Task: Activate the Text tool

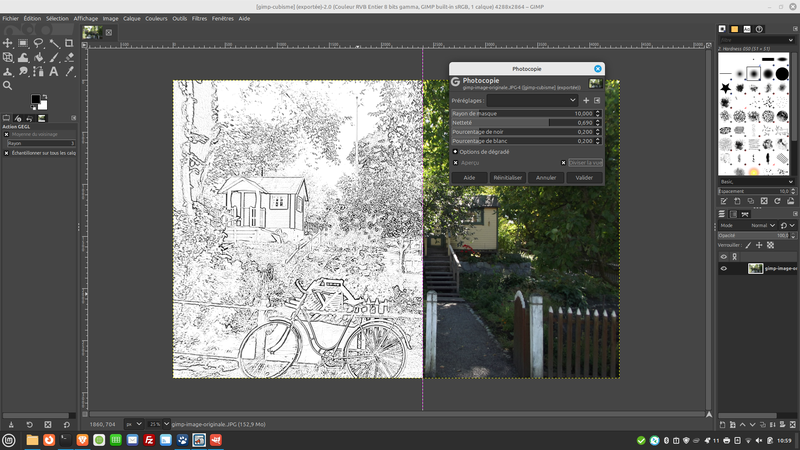Action: [52, 71]
